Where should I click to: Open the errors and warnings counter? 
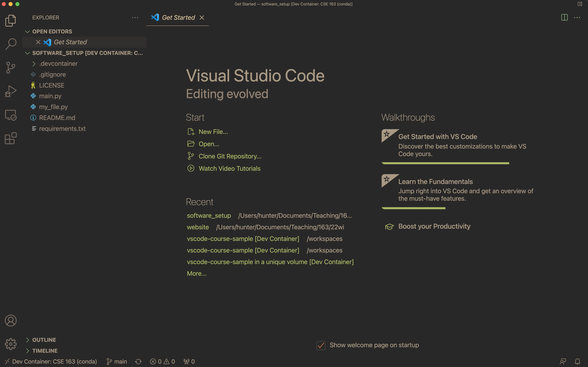pos(162,361)
